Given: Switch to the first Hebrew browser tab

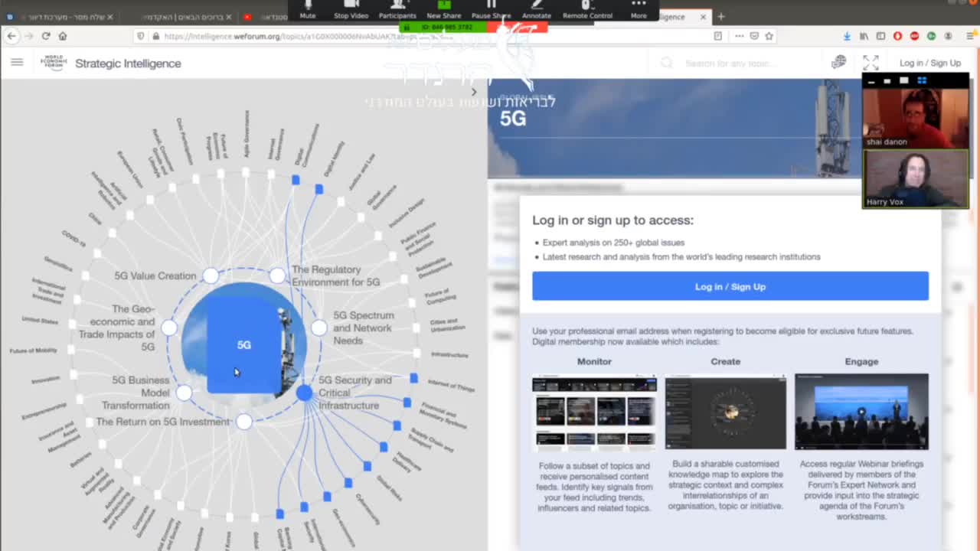Looking at the screenshot, I should pos(60,16).
